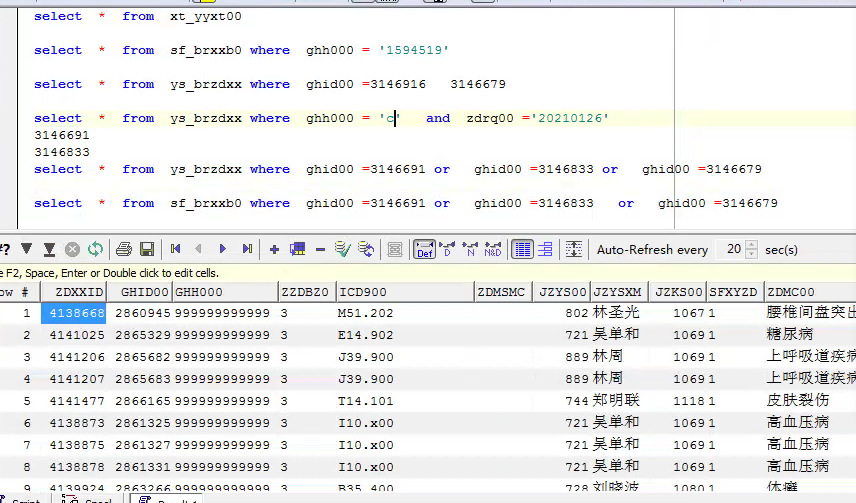The height and width of the screenshot is (503, 856).
Task: Toggle the grid view layout button
Action: (x=522, y=249)
